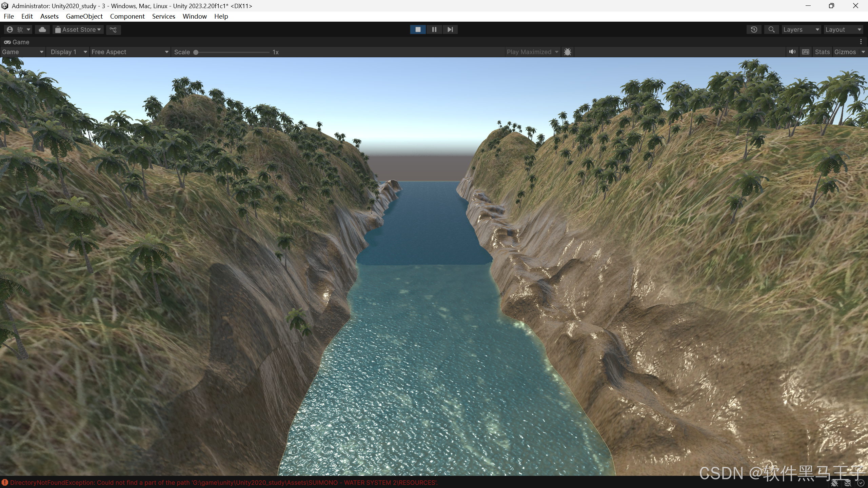Click the DirectoryNotFoundException error message
This screenshot has width=868, height=488.
pos(224,483)
